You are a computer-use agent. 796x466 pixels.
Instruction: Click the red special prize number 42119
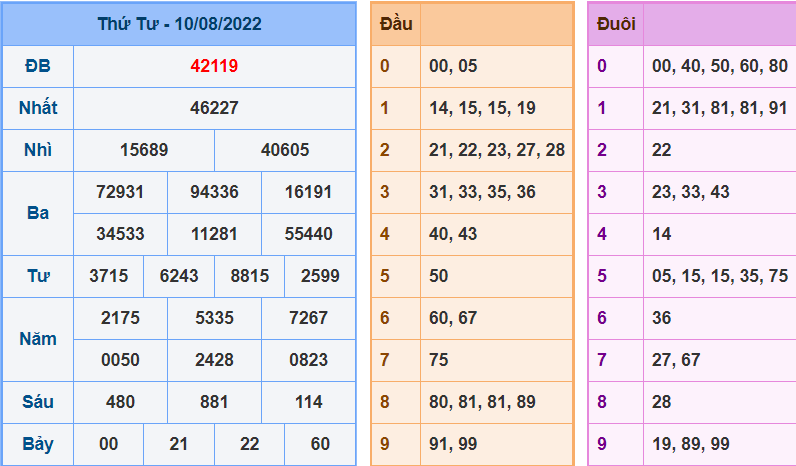pyautogui.click(x=214, y=66)
